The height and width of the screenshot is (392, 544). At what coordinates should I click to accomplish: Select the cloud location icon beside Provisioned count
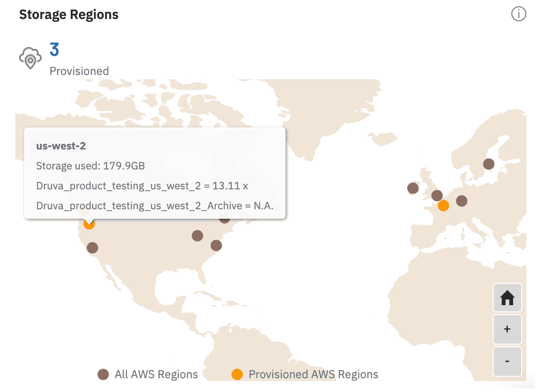coord(30,58)
